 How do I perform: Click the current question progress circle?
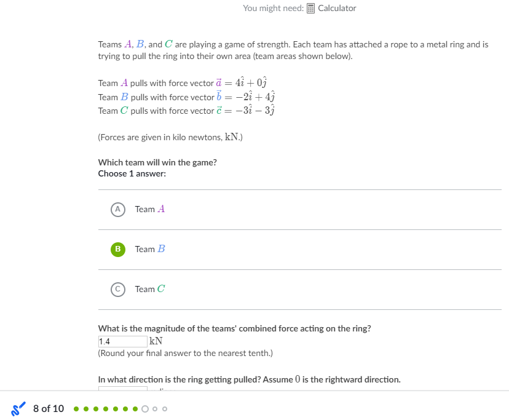145,409
